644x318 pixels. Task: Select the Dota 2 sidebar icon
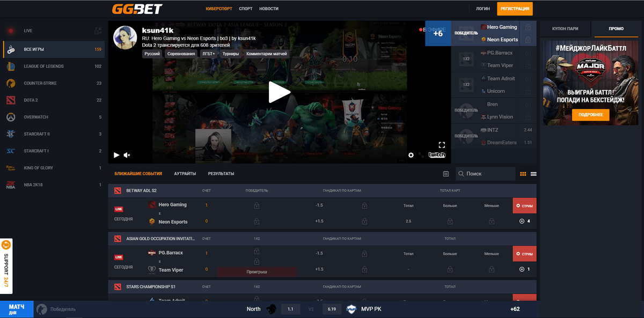(10, 100)
